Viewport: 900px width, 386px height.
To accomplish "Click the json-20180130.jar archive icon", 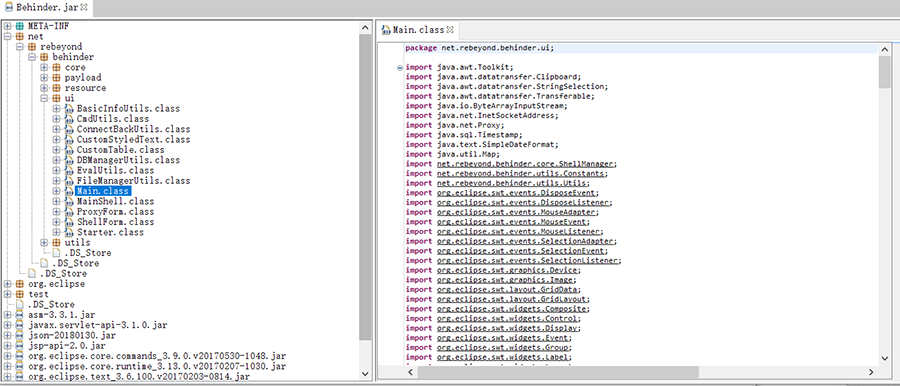I will coord(20,335).
